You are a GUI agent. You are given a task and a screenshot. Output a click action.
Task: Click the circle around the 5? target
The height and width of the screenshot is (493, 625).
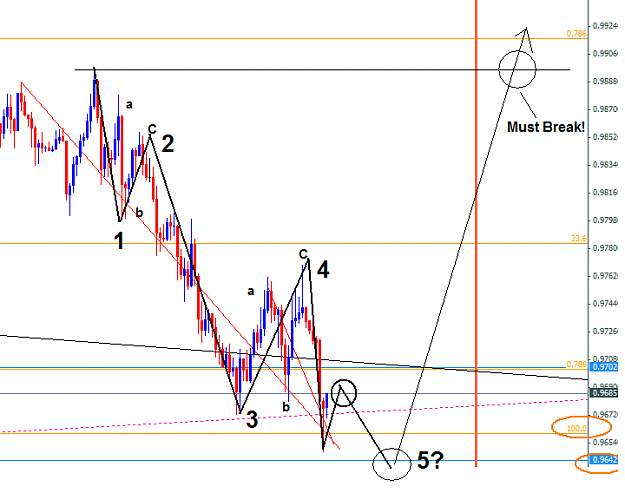pos(391,464)
